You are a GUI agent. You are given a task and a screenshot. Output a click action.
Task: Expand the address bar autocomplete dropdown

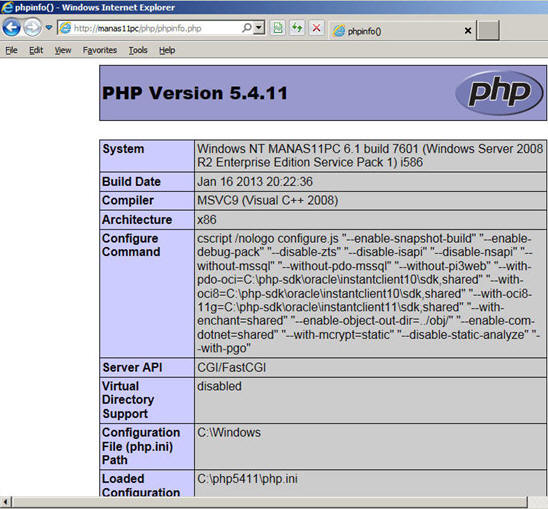[x=259, y=28]
